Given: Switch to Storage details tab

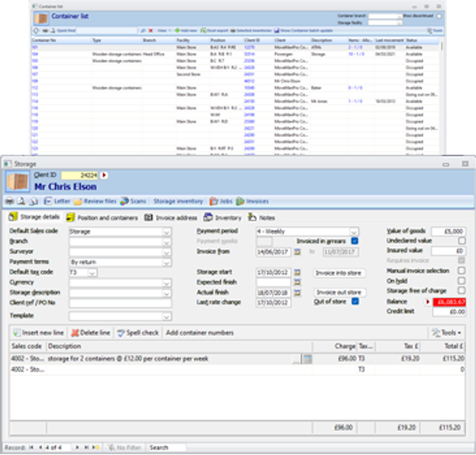Looking at the screenshot, I should (x=34, y=217).
